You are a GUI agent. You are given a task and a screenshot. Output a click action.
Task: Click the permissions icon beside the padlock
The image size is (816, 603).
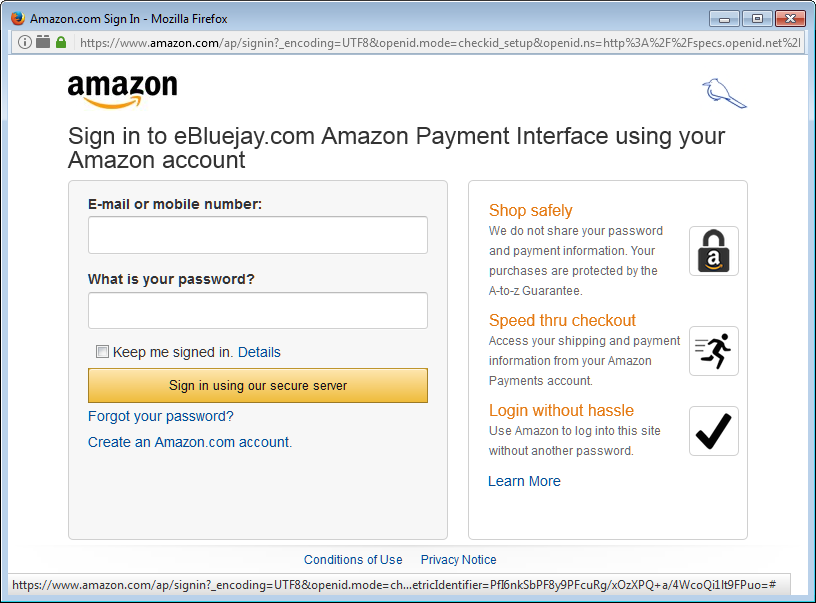[x=43, y=42]
